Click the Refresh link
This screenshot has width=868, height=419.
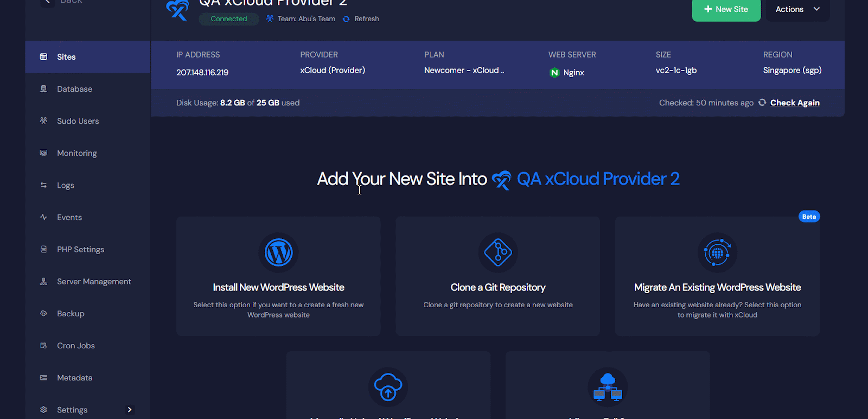367,18
